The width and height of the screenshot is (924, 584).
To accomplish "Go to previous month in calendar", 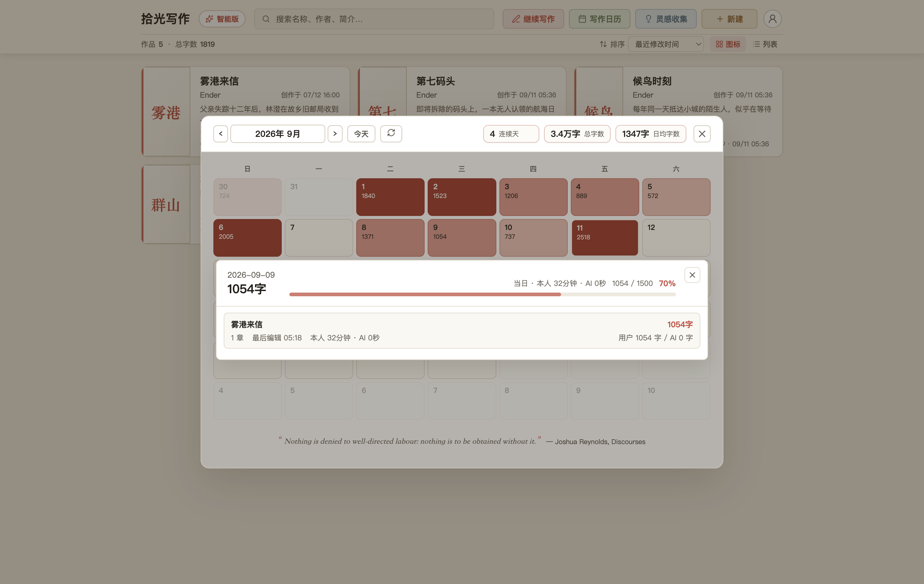I will (x=221, y=134).
